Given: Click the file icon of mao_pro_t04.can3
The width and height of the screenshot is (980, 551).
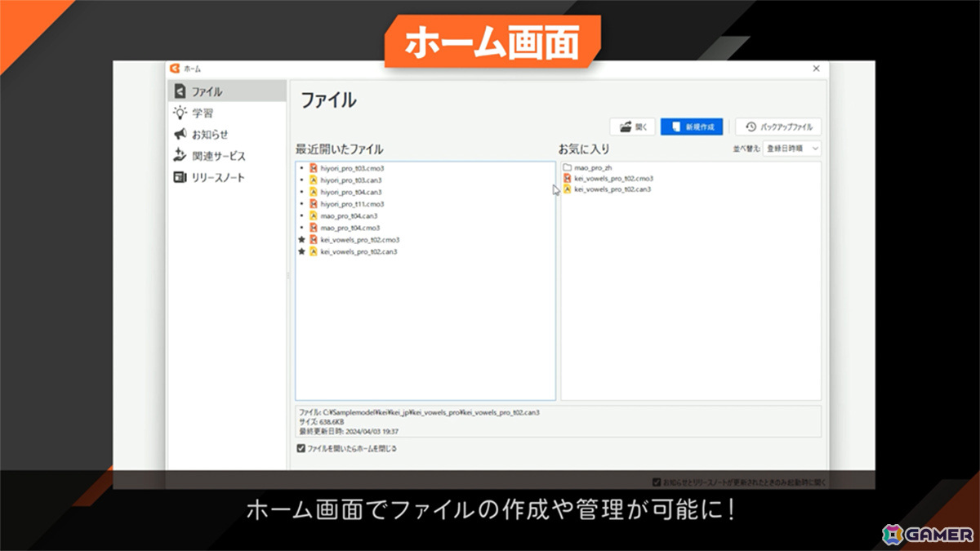Looking at the screenshot, I should pyautogui.click(x=314, y=216).
